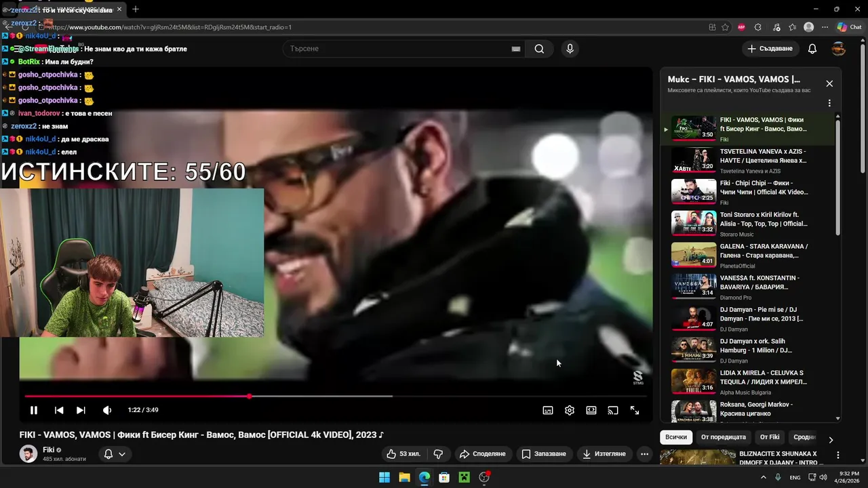Screen dimensions: 868x488
Task: Open options for BLIZNACITE X SHUNAKA suggestion
Action: click(x=838, y=455)
